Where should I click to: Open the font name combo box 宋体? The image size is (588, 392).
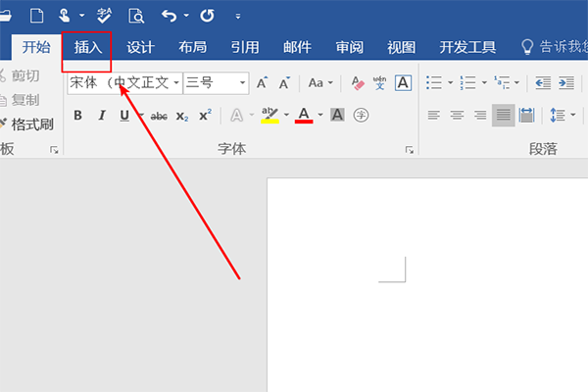pos(124,83)
